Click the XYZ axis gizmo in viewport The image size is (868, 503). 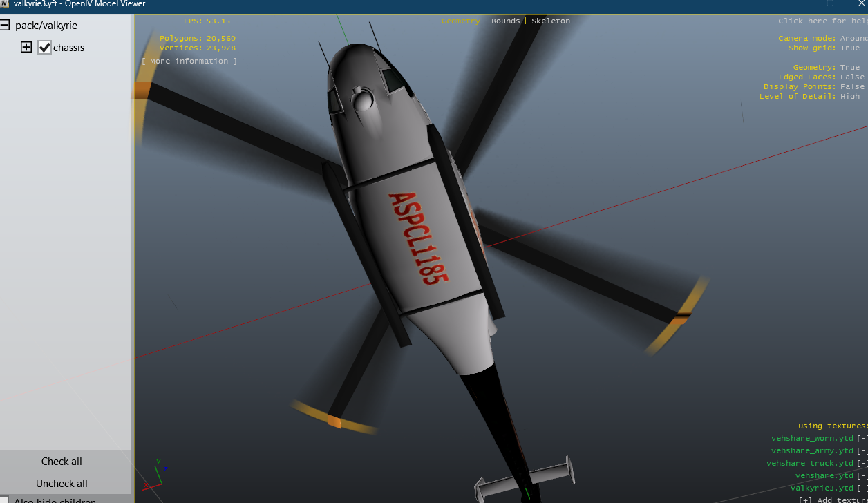coord(159,471)
